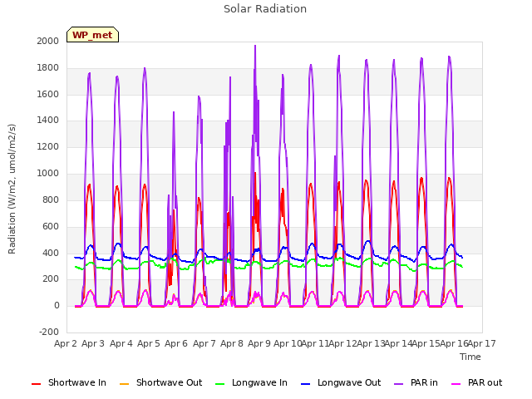Click the 1400 y-axis tick label
532x399 pixels.
tap(48, 120)
